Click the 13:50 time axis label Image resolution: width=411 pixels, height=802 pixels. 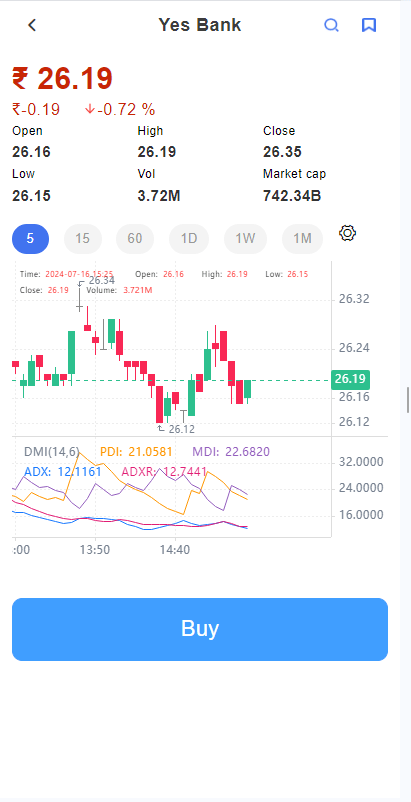click(95, 550)
